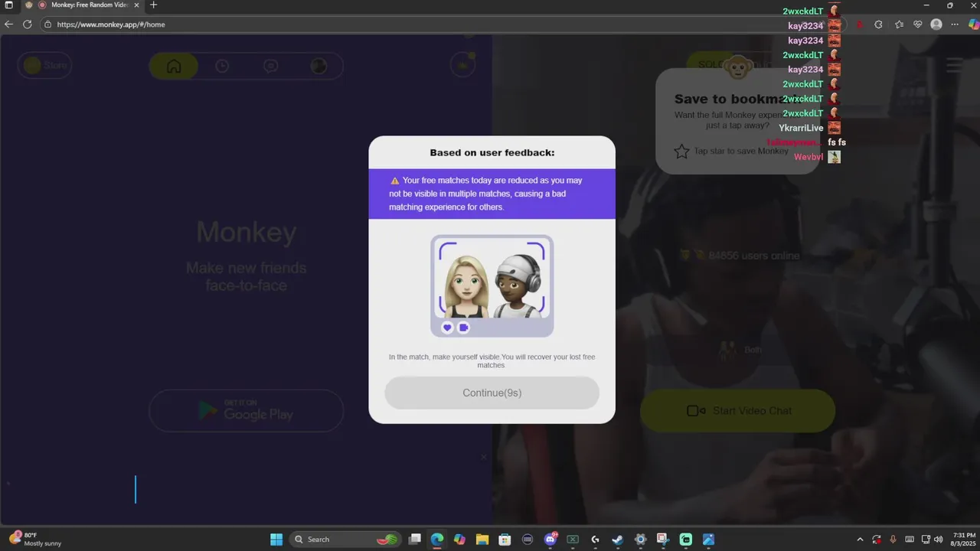Open the tab actions menu icon
980x551 pixels.
point(9,5)
